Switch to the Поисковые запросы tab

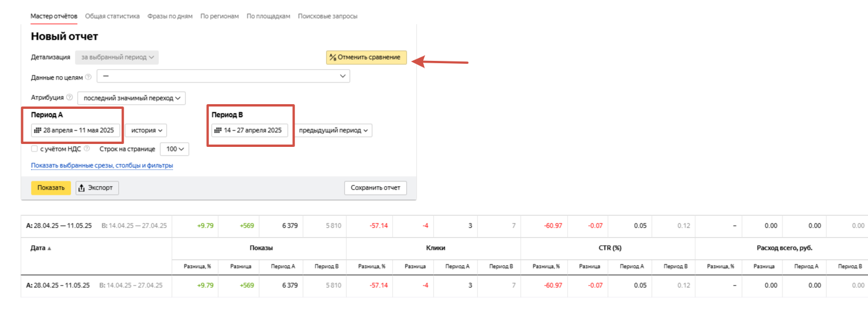click(328, 16)
